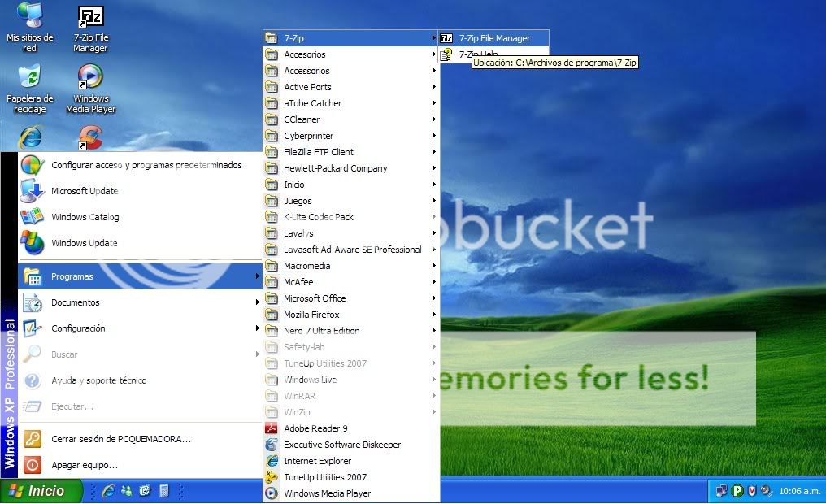
Task: Click the Adobe Reader 9 icon in Programas
Action: [272, 428]
